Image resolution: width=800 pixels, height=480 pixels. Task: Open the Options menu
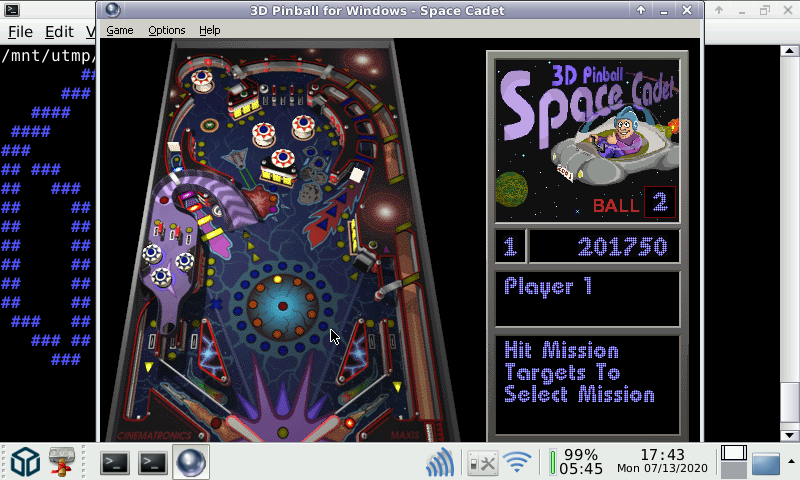pos(167,30)
